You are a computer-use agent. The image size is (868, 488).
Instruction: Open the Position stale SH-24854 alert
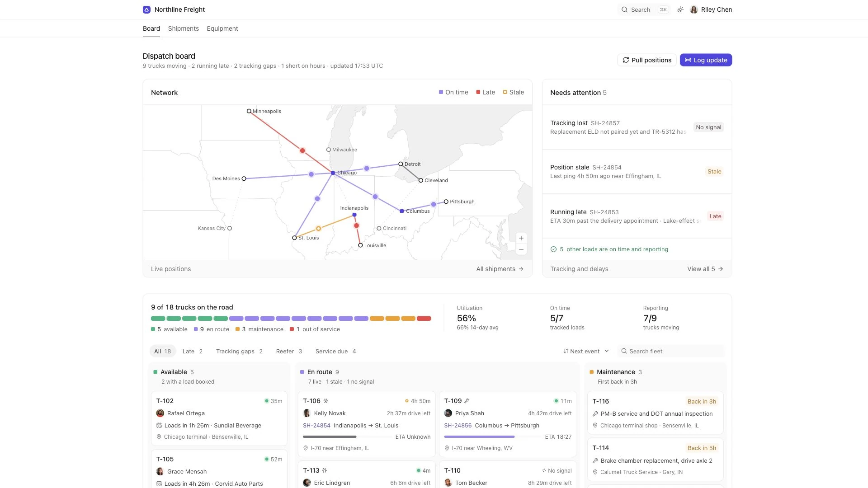[x=637, y=172]
